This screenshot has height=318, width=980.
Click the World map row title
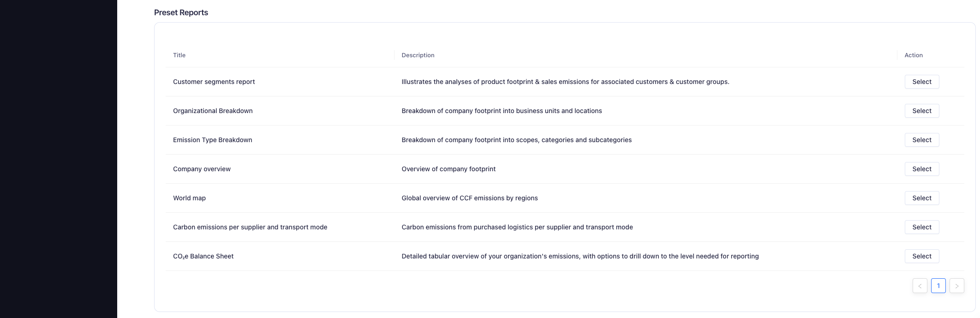(189, 198)
